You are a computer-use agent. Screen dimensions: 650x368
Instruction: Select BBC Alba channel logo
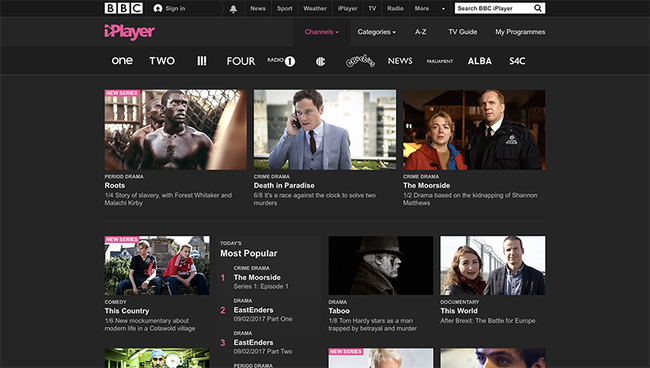point(480,61)
